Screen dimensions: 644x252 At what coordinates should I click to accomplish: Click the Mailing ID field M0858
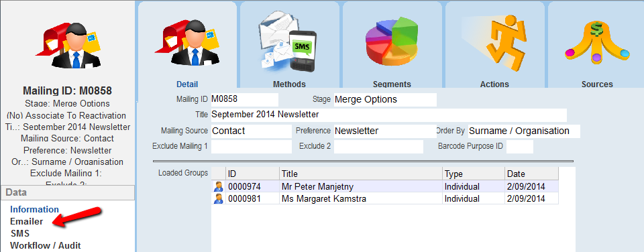(x=244, y=99)
